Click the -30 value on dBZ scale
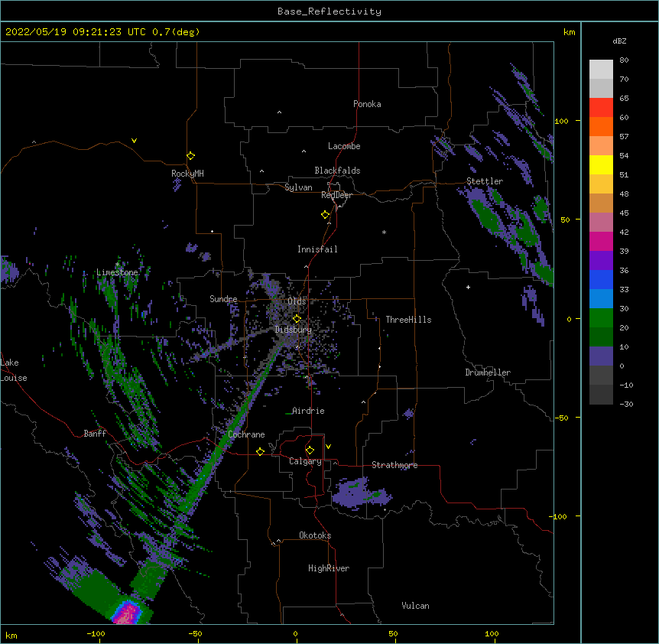The height and width of the screenshot is (644, 659). pyautogui.click(x=626, y=405)
